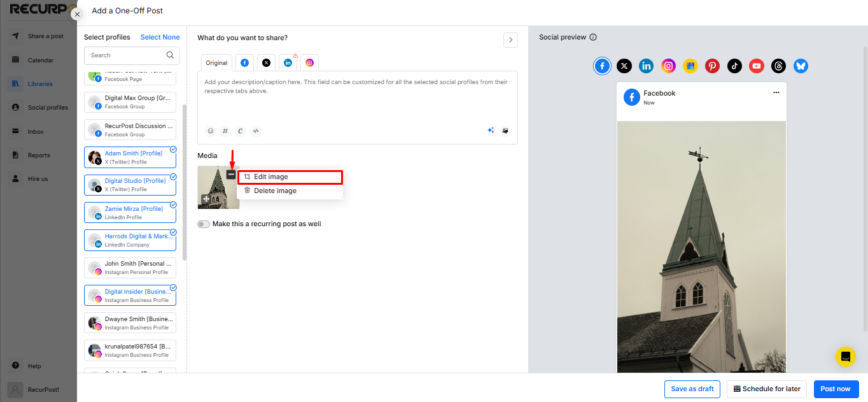Viewport: 868px width, 402px height.
Task: Select John Smith Instagram personal profile
Action: point(130,268)
